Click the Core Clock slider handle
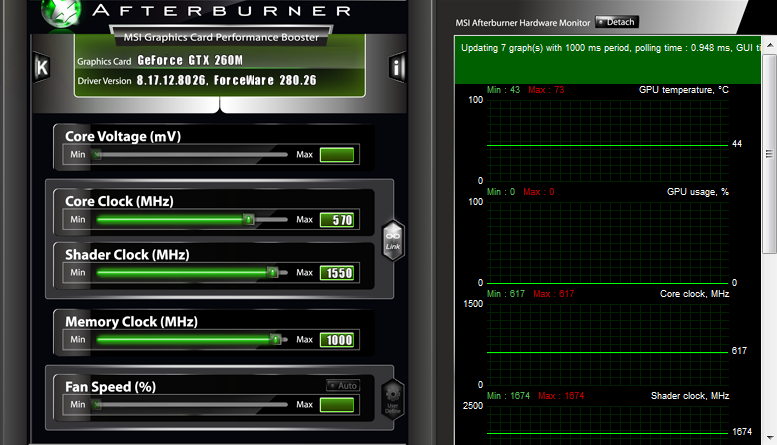This screenshot has height=445, width=777. 249,219
